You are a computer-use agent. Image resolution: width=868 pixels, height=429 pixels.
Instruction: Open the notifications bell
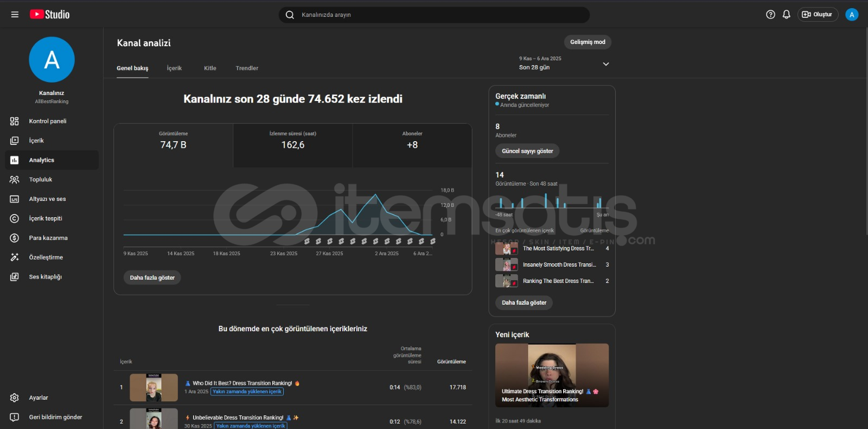(786, 15)
